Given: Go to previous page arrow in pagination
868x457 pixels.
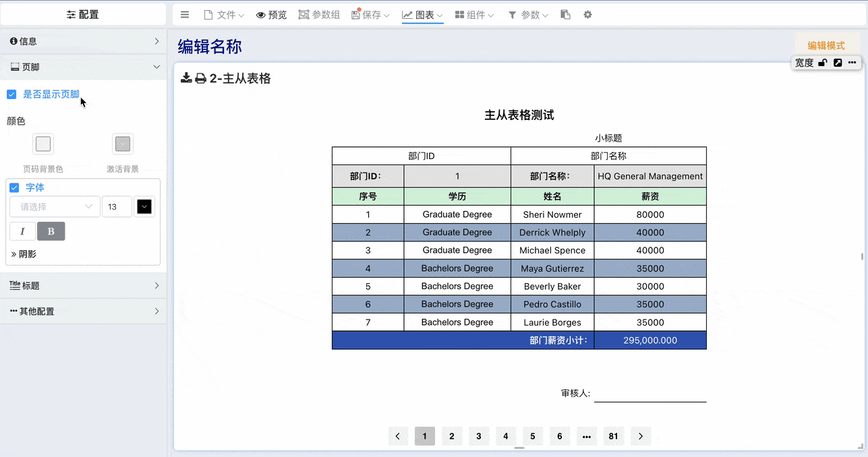Looking at the screenshot, I should click(x=398, y=436).
